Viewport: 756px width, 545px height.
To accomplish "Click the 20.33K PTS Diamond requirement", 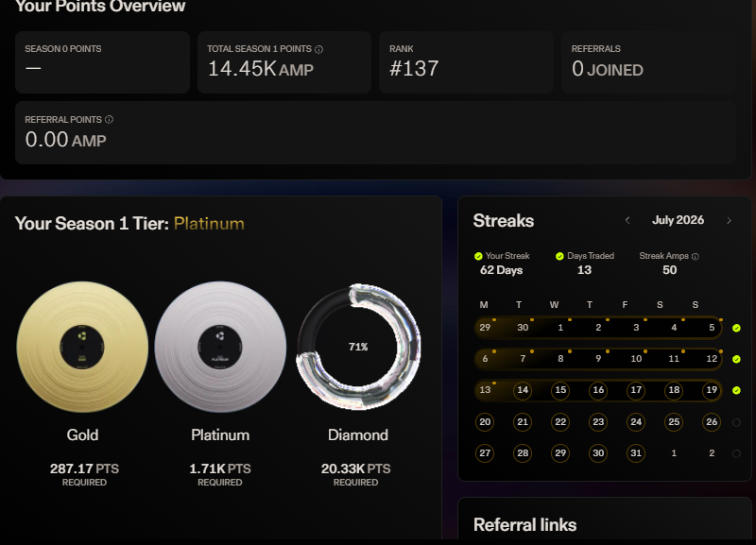I will tap(356, 468).
